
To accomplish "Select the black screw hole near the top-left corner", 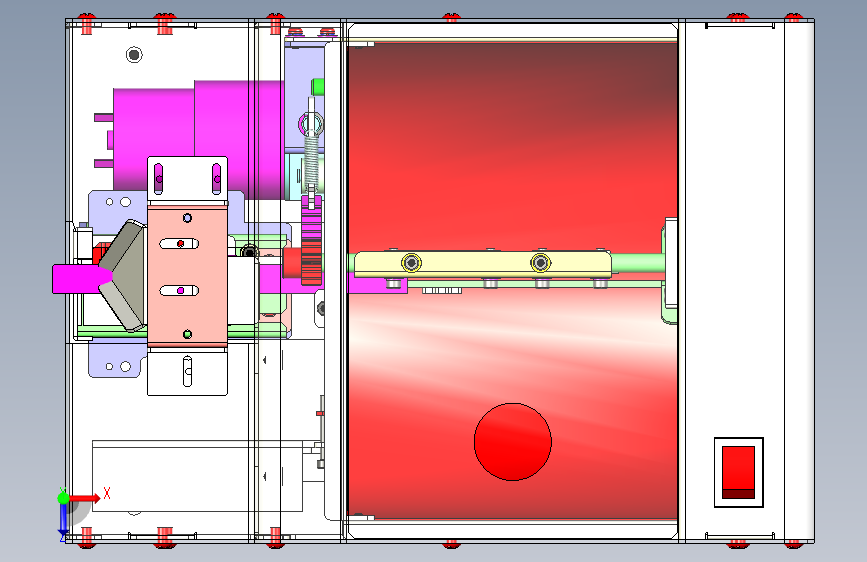I will point(134,55).
